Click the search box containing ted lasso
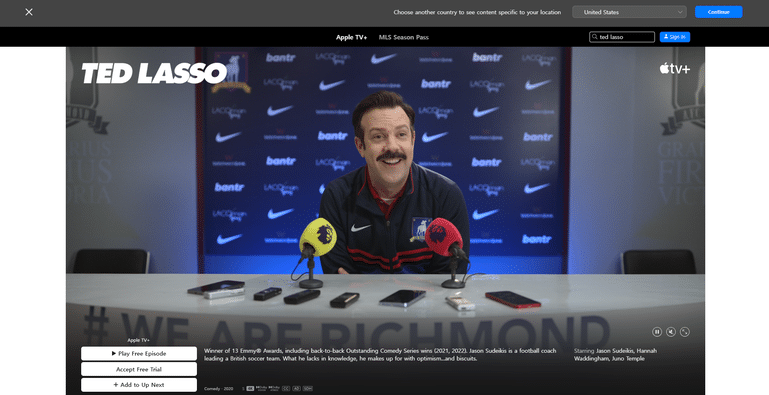Image resolution: width=769 pixels, height=395 pixels. pos(621,37)
